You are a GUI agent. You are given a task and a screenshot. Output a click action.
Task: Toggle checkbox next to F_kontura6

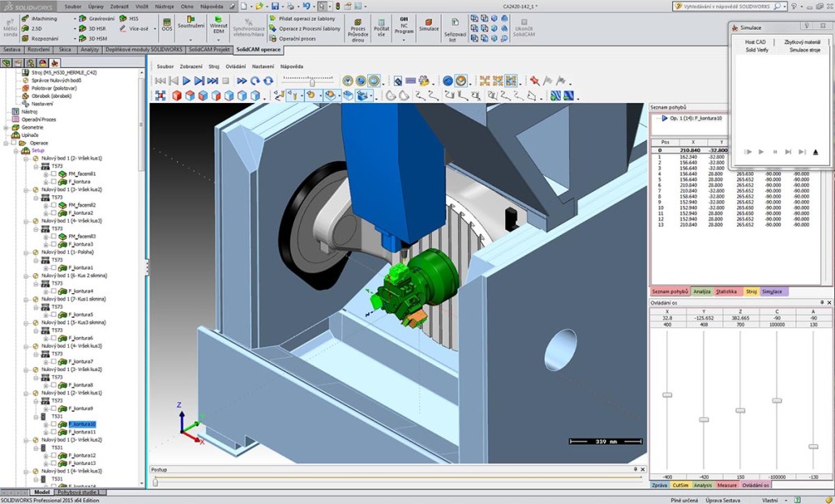pos(54,338)
